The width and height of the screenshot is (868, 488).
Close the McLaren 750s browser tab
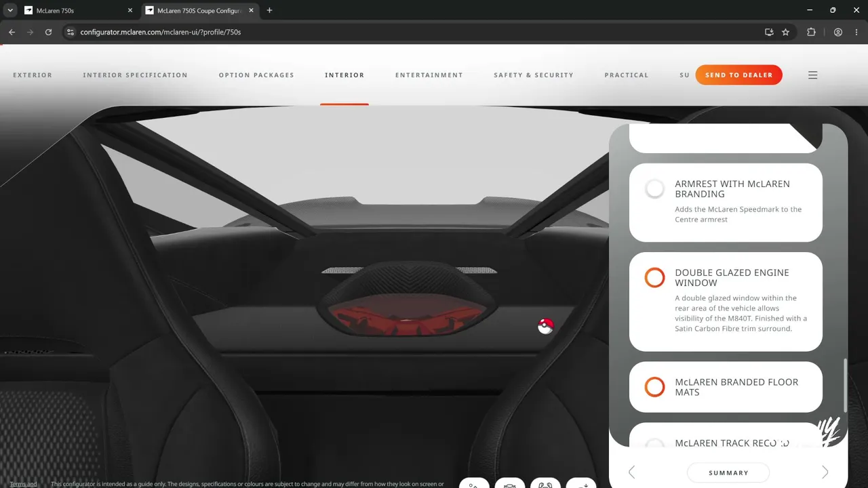tap(130, 10)
